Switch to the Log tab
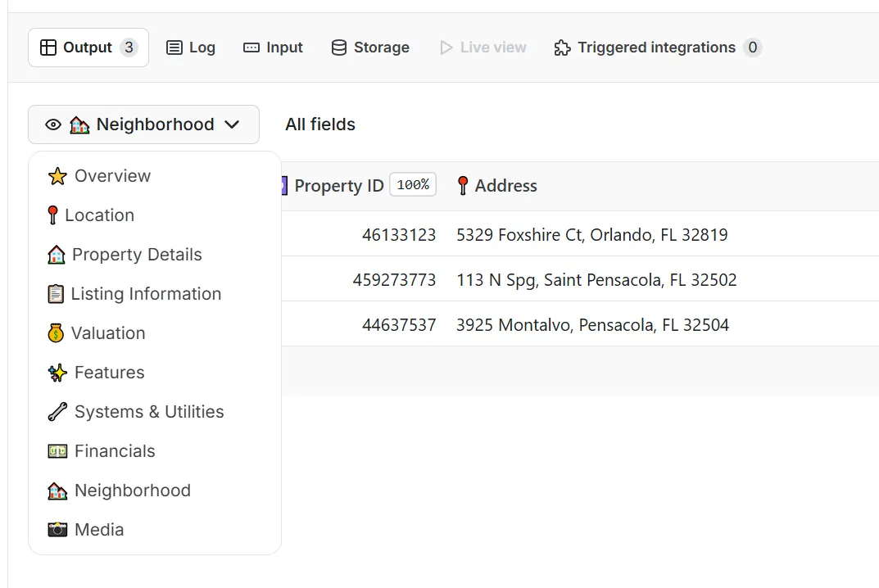 click(191, 47)
